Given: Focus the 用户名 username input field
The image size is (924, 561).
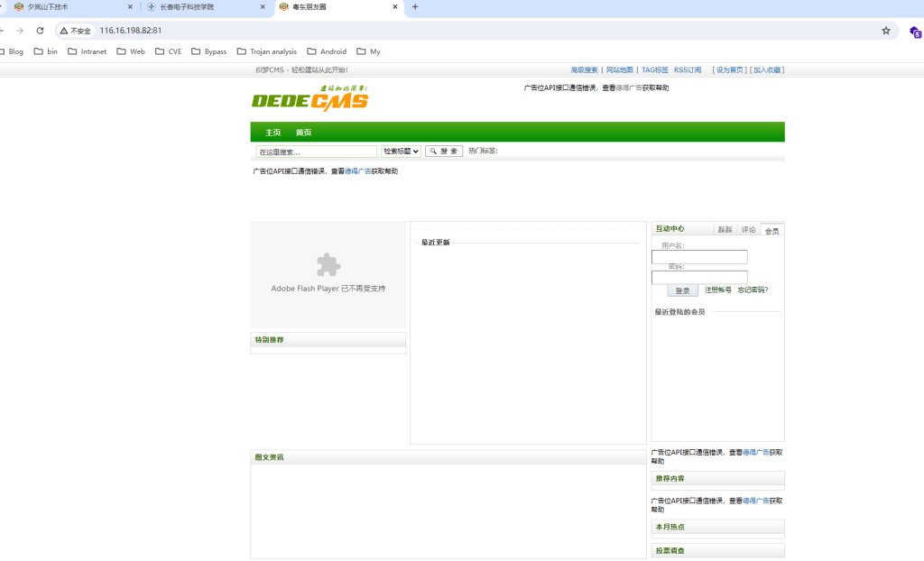Looking at the screenshot, I should point(699,257).
